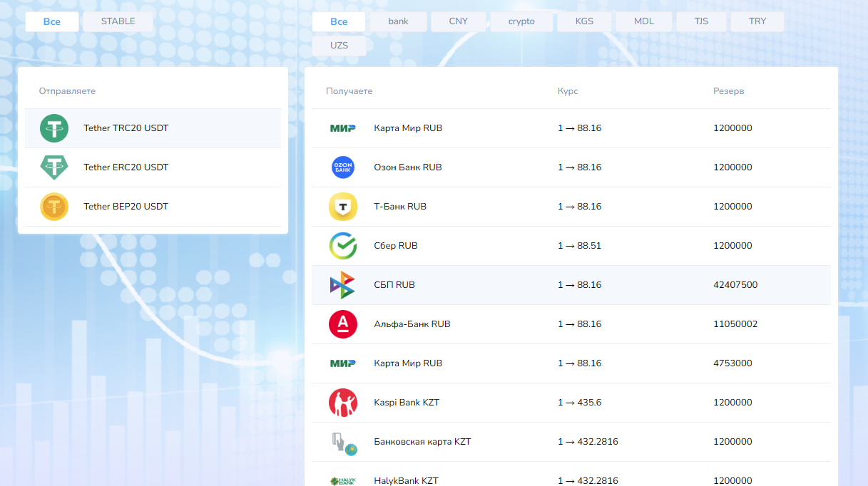This screenshot has width=868, height=486.
Task: Click Банковская карта KZT rate 1 → 432.2816
Action: [588, 442]
